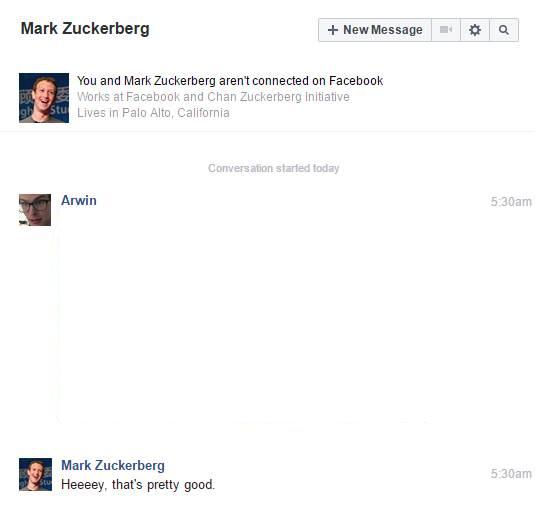
Task: Click the 5:30am timestamp on Arwin's message
Action: point(511,202)
